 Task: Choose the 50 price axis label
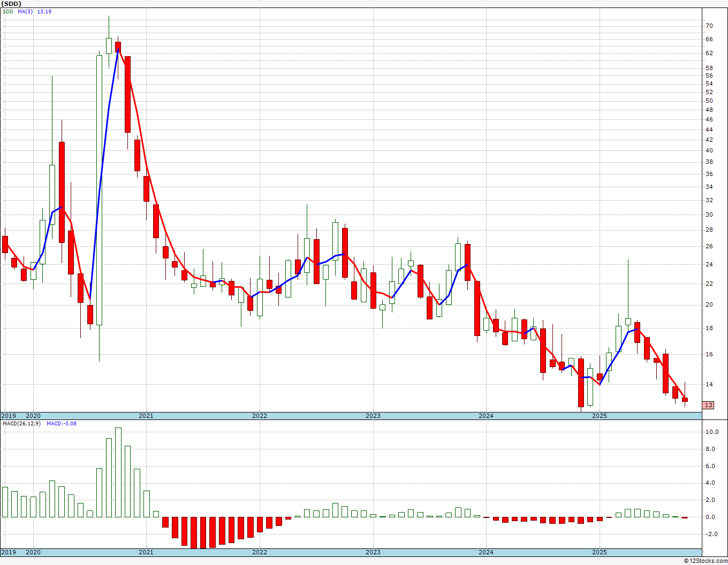coord(709,101)
